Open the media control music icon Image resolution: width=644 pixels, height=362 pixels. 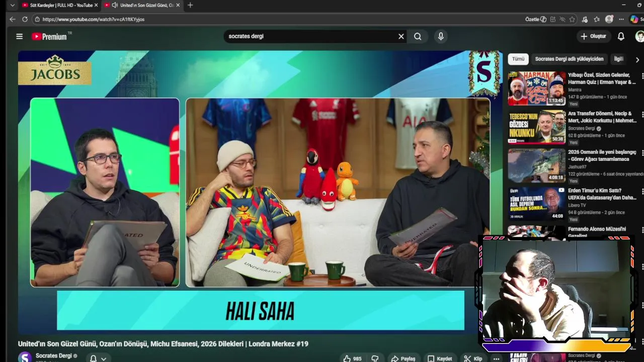585,19
